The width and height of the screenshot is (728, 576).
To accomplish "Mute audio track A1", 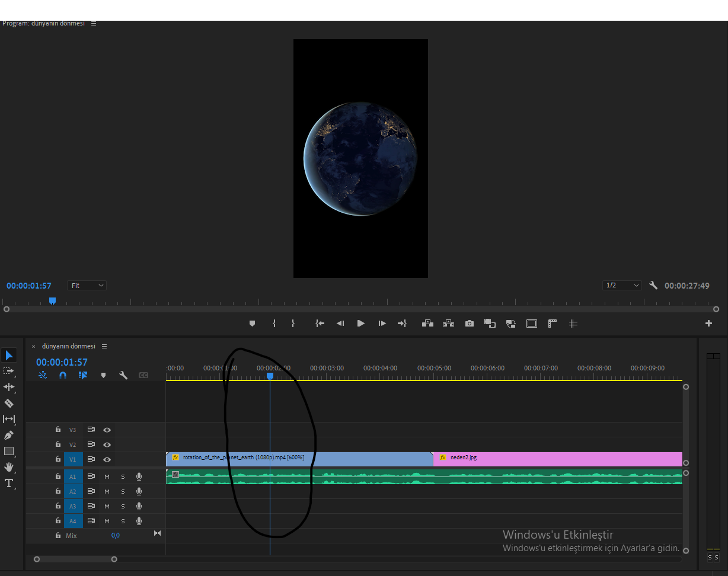I will tap(107, 476).
